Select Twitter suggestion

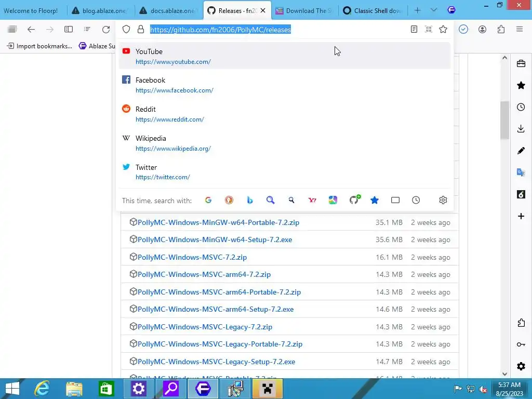point(284,171)
